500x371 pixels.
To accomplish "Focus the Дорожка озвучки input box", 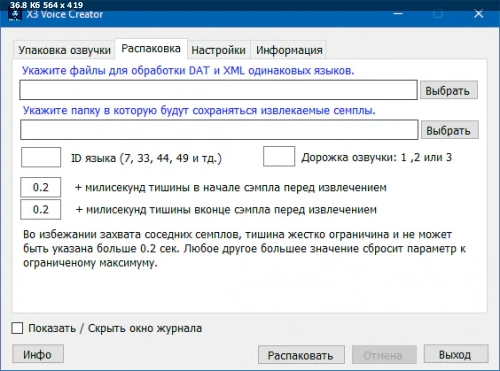I will point(279,156).
